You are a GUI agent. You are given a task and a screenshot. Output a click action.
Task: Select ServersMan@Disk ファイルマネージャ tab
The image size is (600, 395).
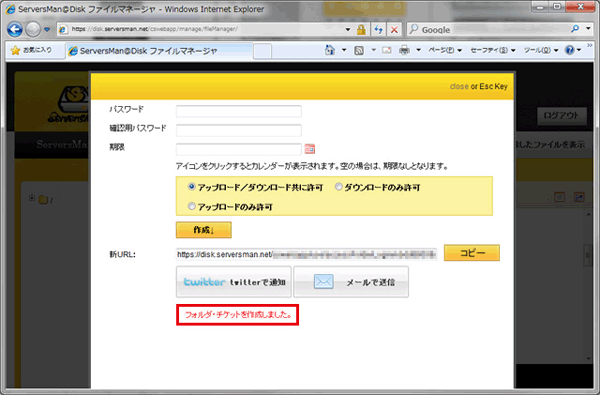click(158, 51)
